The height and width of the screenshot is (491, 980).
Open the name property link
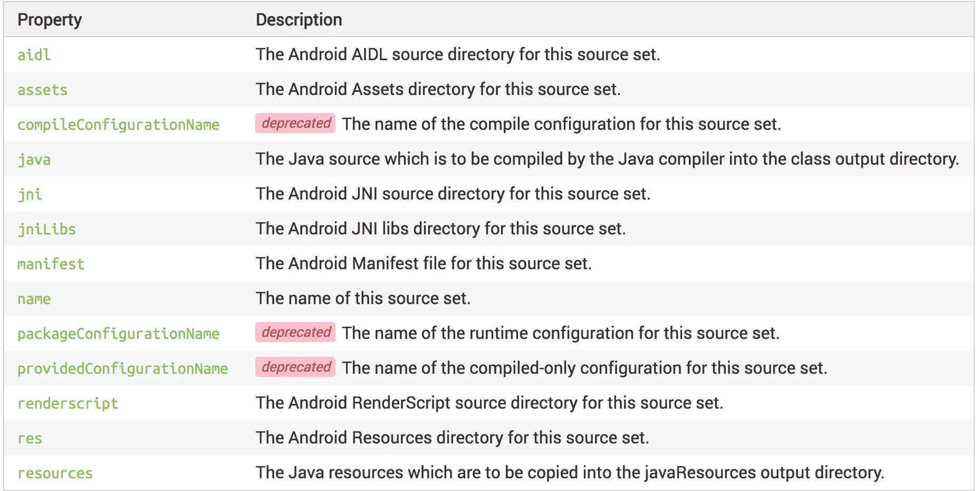(x=34, y=299)
